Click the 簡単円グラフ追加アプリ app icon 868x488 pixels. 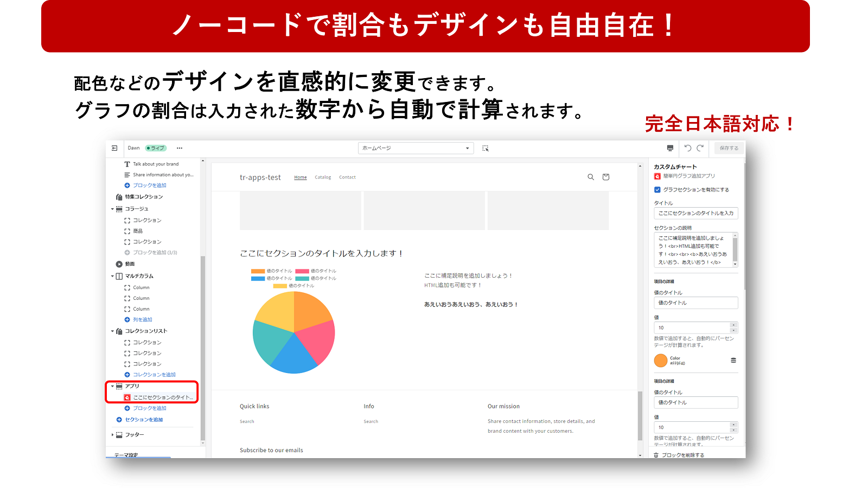657,176
